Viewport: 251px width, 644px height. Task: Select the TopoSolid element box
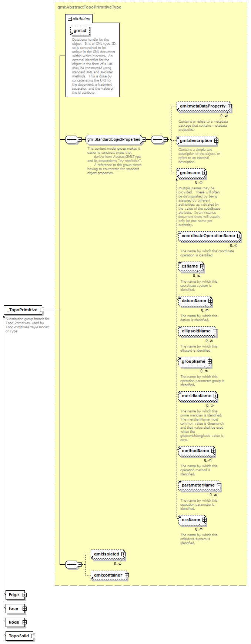coord(19,636)
